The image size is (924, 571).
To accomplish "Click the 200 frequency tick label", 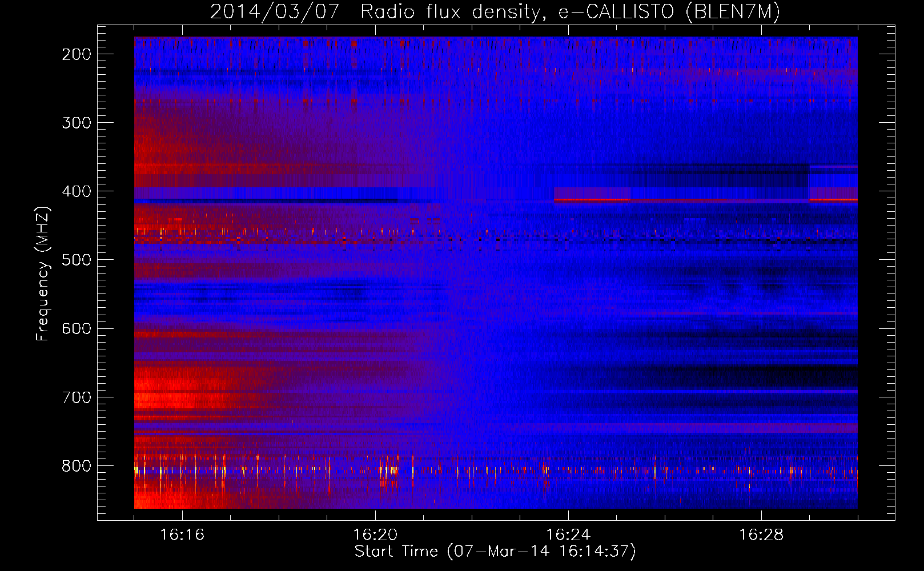I will click(77, 54).
